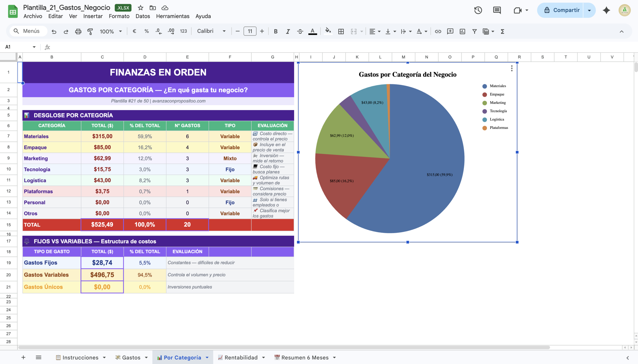Switch to the Rentabilidad sheet tab
This screenshot has height=364, width=638.
pos(241,358)
